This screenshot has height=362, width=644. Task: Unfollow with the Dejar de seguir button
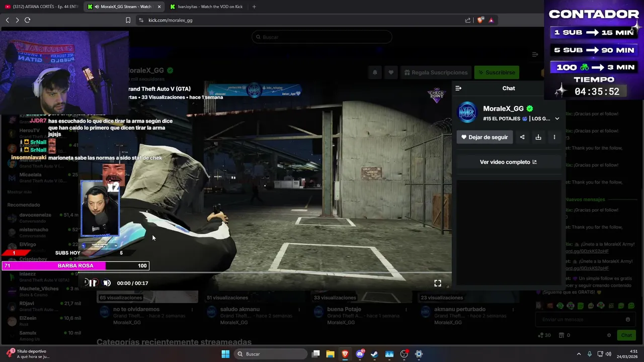pos(485,137)
